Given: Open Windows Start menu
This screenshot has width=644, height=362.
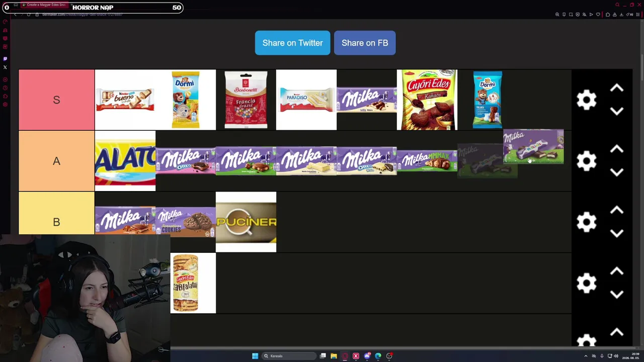Looking at the screenshot, I should click(255, 356).
